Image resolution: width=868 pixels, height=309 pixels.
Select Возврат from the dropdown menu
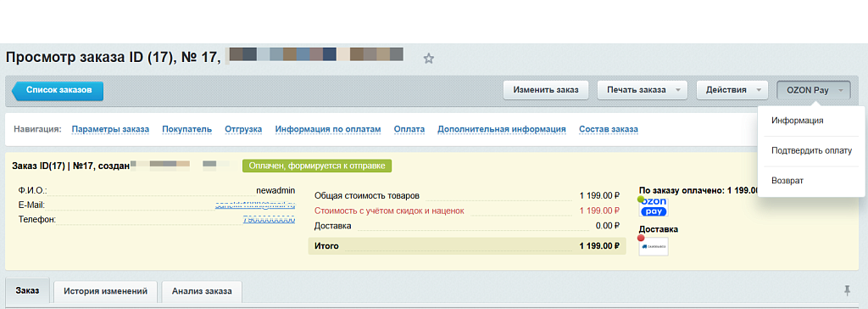787,181
